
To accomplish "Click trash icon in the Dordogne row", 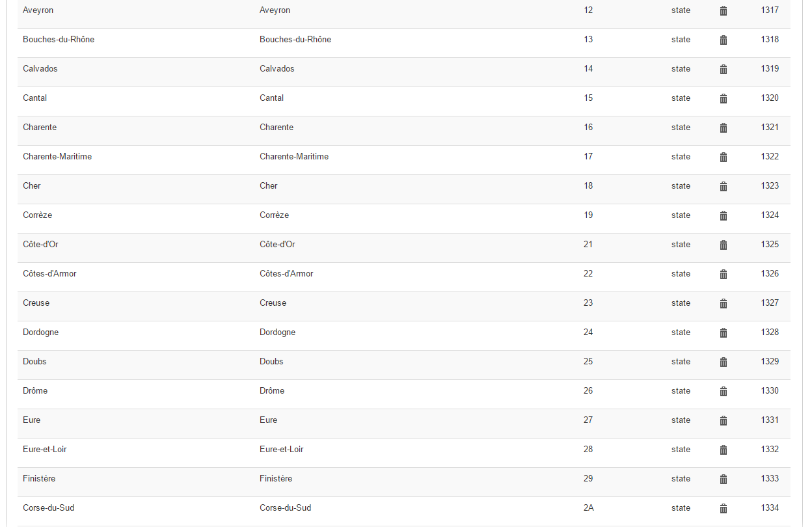I will click(x=724, y=333).
